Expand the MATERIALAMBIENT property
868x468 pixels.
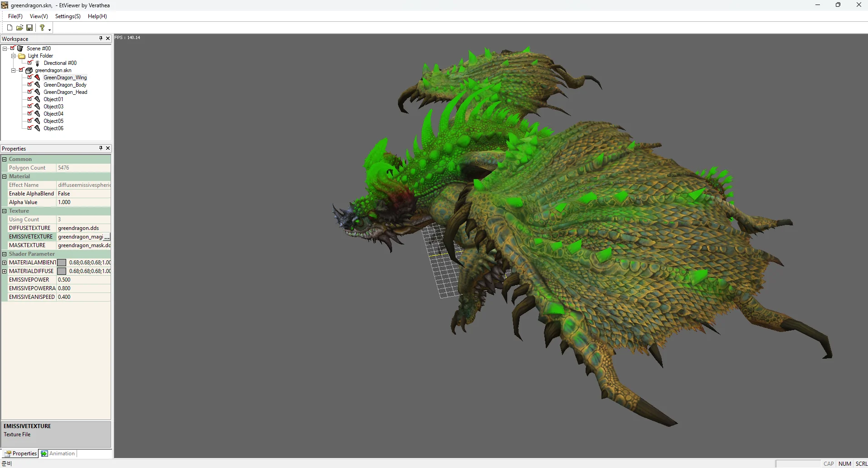[x=5, y=263]
